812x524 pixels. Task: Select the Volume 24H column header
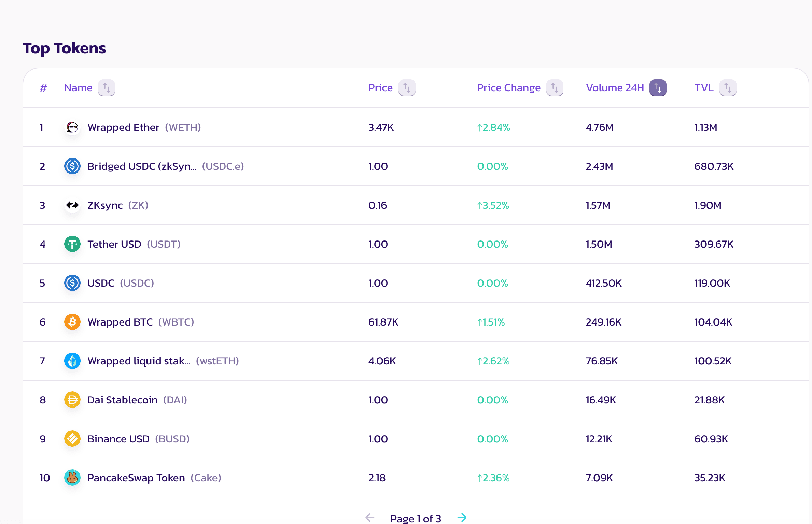point(615,88)
